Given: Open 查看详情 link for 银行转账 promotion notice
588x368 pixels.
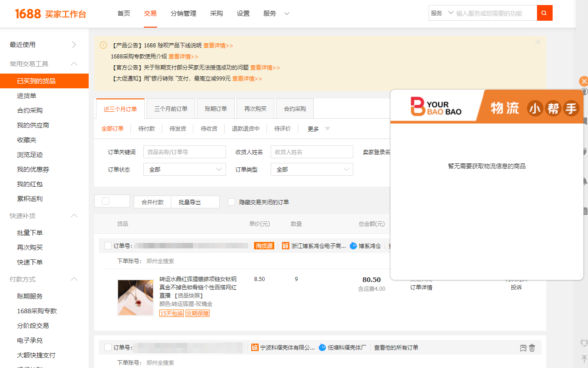Looking at the screenshot, I should (x=247, y=79).
